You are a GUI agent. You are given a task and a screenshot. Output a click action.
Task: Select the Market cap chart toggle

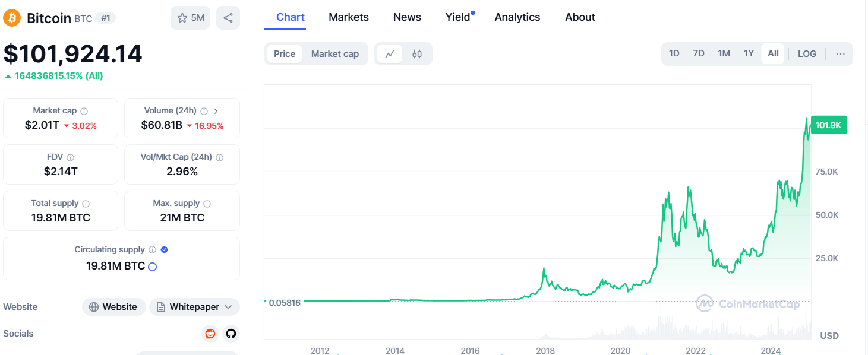(x=335, y=54)
